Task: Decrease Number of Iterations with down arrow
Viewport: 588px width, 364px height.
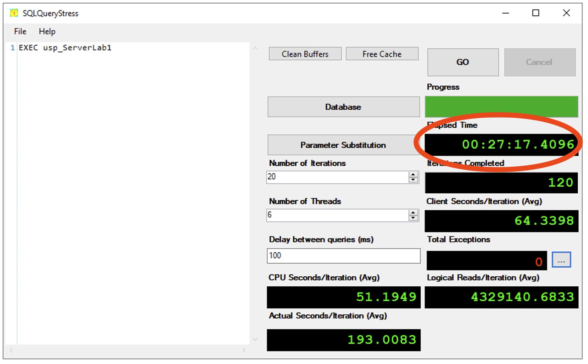Action: (x=413, y=180)
